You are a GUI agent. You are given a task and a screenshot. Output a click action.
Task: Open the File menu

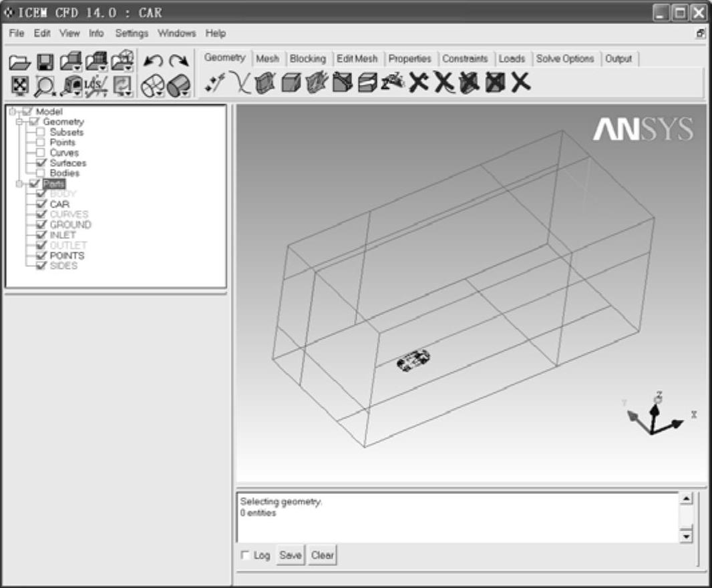(16, 33)
